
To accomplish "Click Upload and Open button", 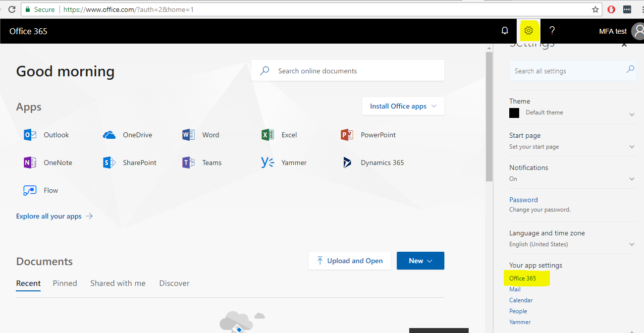I will [350, 261].
